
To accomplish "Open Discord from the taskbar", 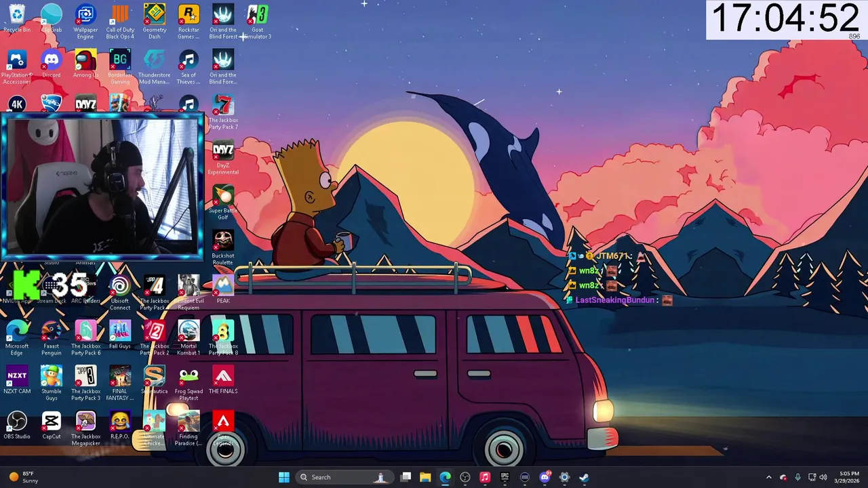I will [545, 477].
